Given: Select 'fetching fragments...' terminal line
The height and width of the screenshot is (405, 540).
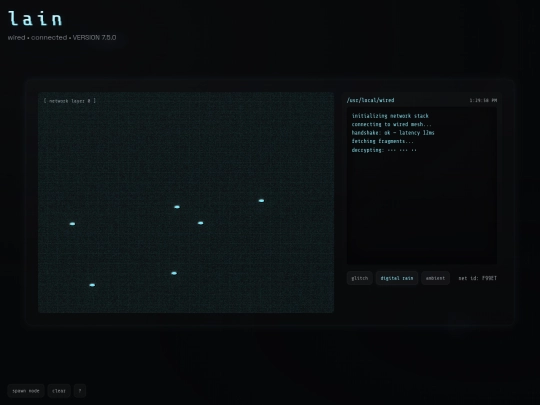Looking at the screenshot, I should pos(383,141).
